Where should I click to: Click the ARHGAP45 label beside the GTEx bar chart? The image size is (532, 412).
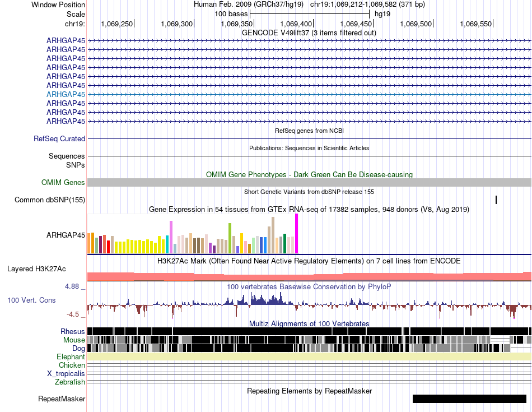pos(66,235)
